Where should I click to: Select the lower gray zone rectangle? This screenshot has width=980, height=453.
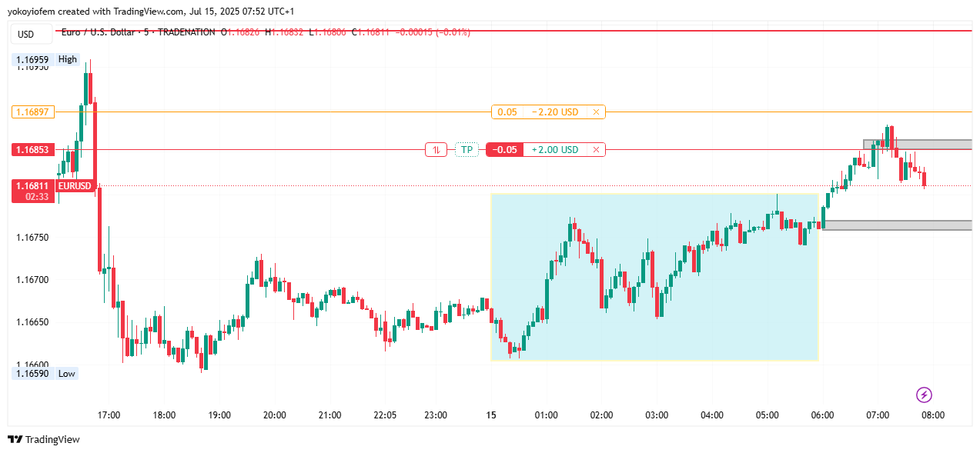897,225
